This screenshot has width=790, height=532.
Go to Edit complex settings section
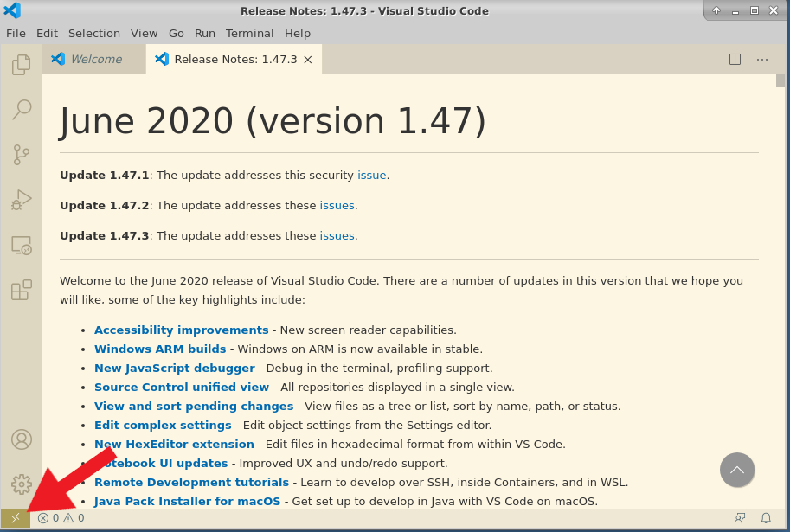163,426
